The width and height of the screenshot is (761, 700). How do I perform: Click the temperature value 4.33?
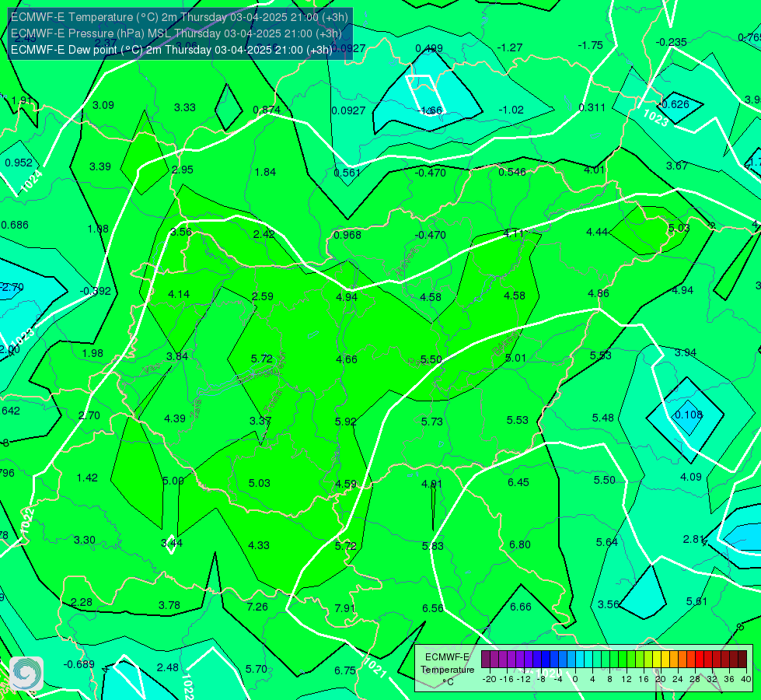pyautogui.click(x=259, y=545)
